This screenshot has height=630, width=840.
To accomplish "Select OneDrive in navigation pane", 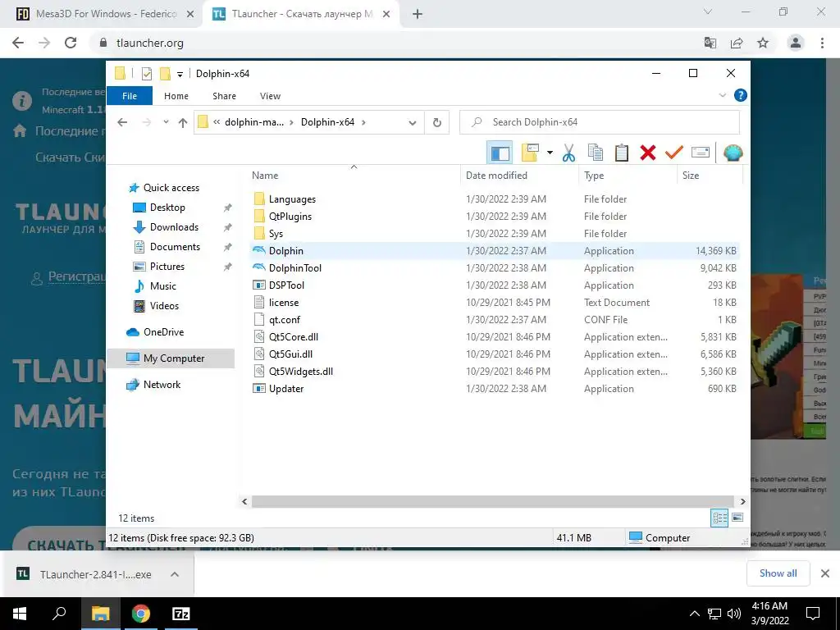I will coord(163,332).
